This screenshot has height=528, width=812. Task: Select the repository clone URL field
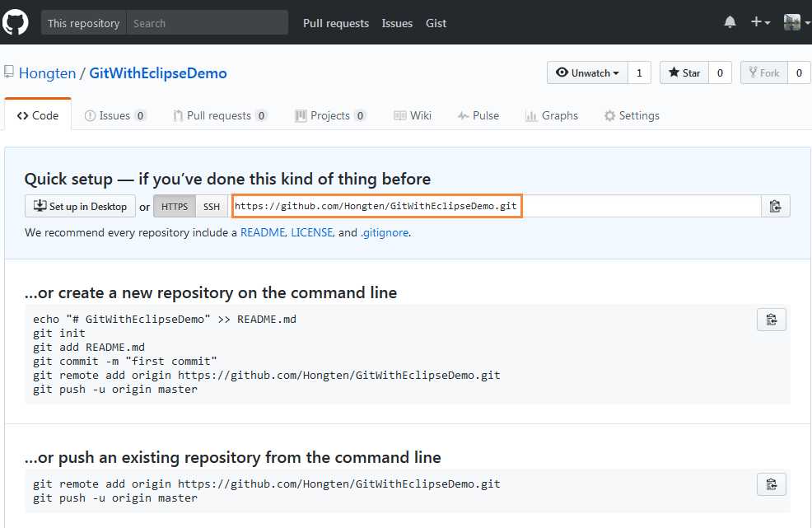(x=495, y=206)
